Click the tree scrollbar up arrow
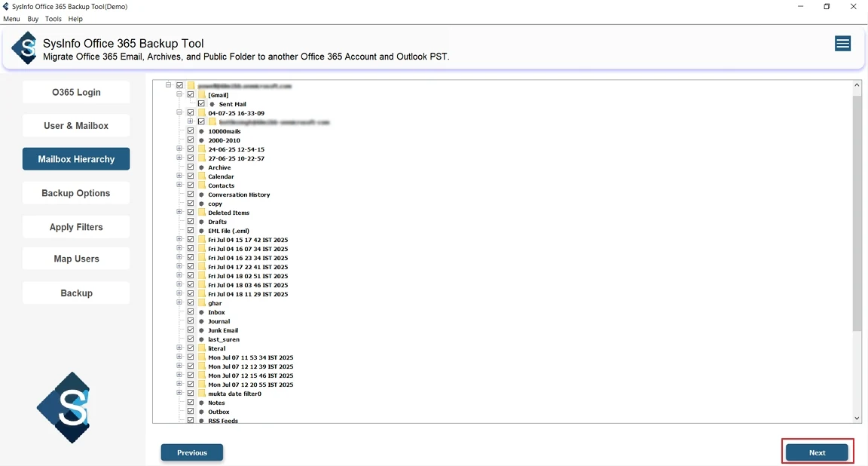Image resolution: width=868 pixels, height=466 pixels. click(x=857, y=85)
